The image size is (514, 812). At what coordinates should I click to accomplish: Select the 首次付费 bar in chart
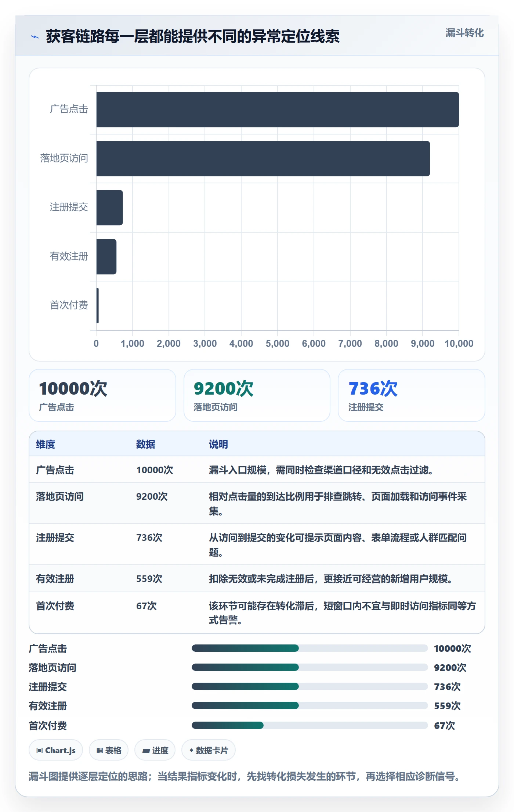pyautogui.click(x=97, y=306)
